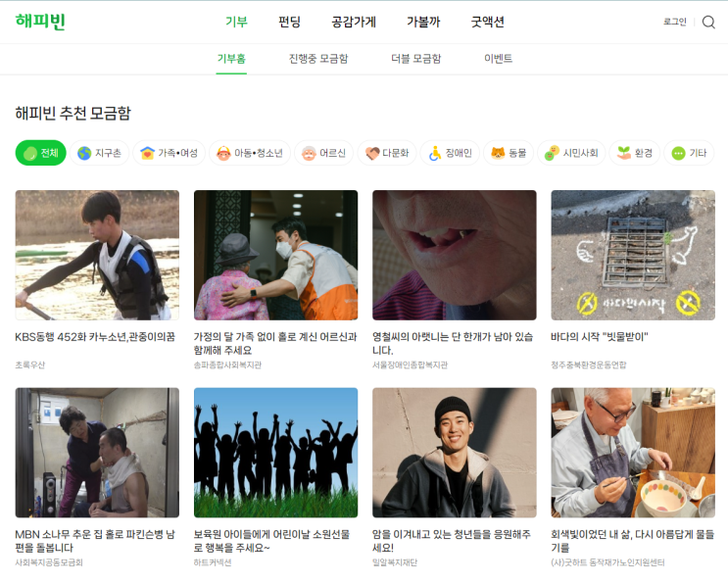Select the 장애인 wheelchair category chip
Screen dimensions: 728x584
click(450, 153)
